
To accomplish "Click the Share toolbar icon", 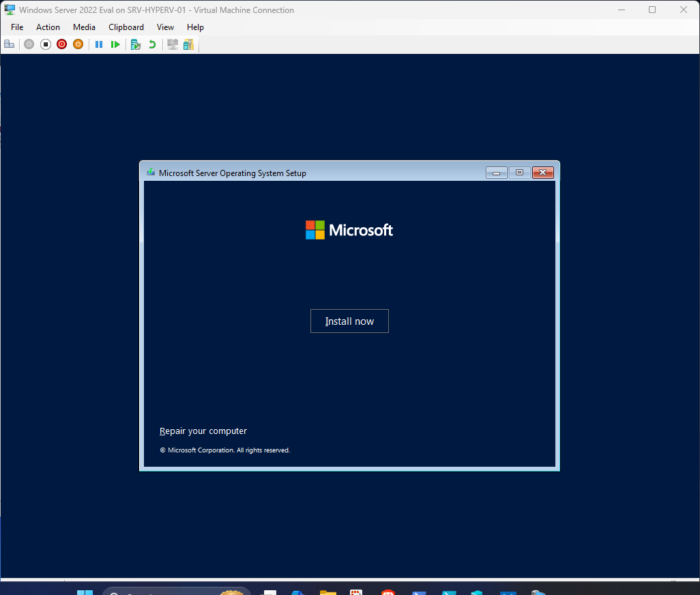I will tap(188, 44).
